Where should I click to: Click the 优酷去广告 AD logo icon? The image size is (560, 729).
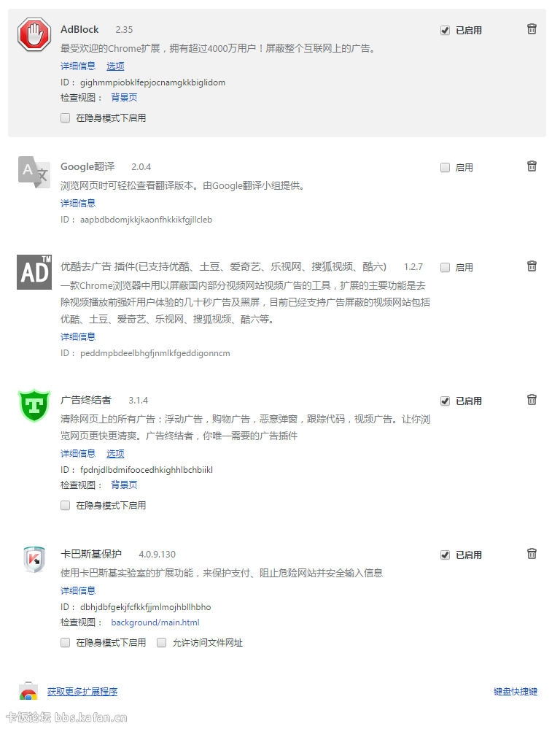[34, 272]
